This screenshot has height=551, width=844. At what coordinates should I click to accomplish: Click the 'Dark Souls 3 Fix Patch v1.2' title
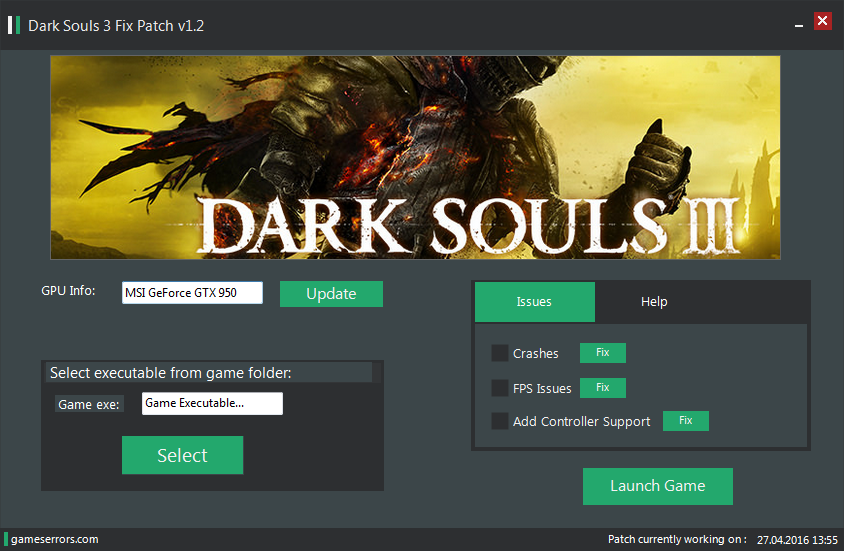click(x=116, y=26)
